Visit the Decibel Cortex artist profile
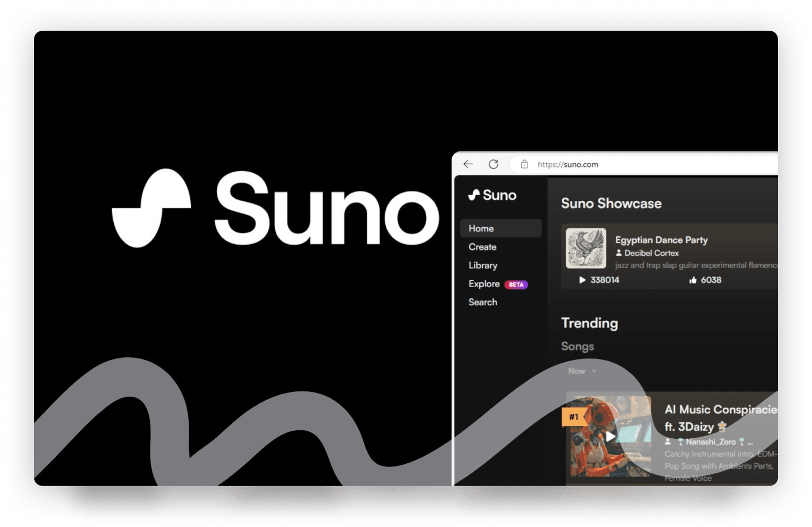This screenshot has height=527, width=812. (652, 253)
